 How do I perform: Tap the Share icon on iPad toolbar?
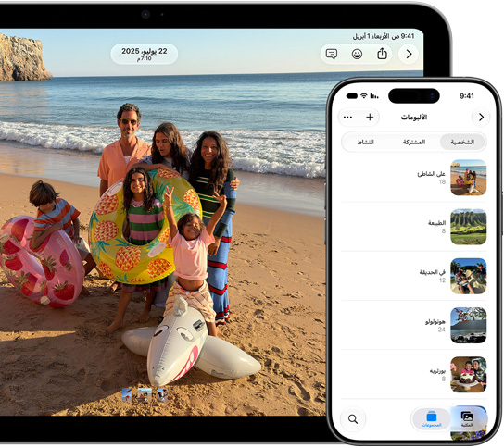pyautogui.click(x=382, y=54)
